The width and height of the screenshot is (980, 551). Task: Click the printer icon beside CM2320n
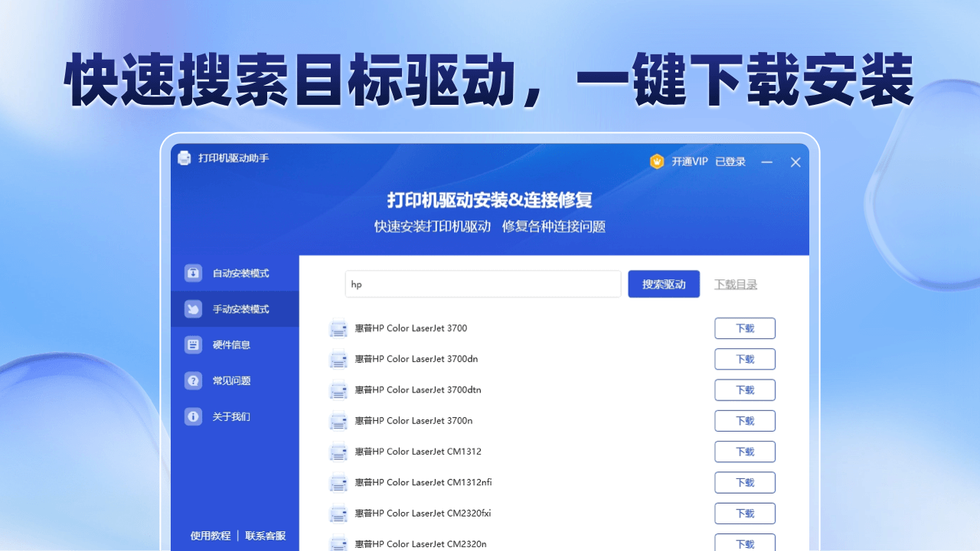(338, 543)
